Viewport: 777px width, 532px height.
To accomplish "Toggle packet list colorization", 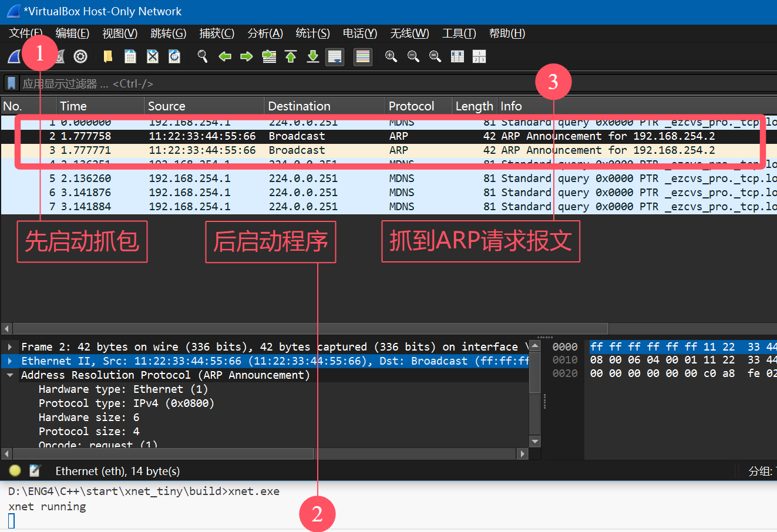I will pyautogui.click(x=363, y=56).
